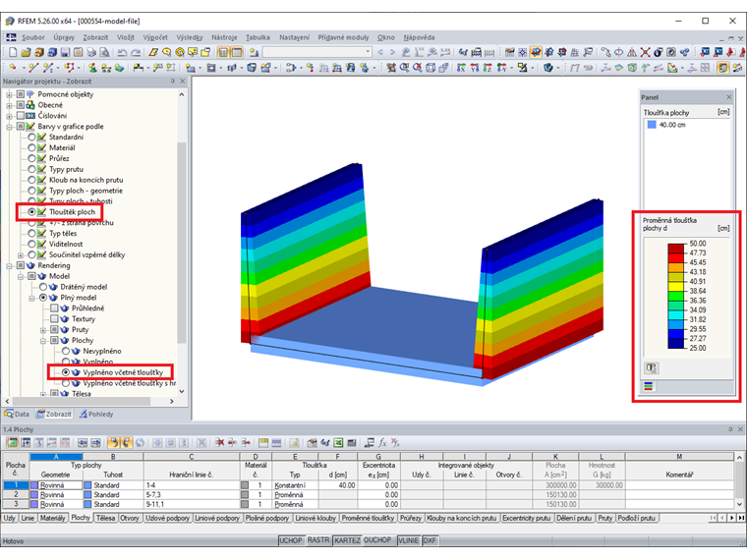Toggle the table display icon
Image resolution: width=747 pixels, height=560 pixels.
point(236,52)
